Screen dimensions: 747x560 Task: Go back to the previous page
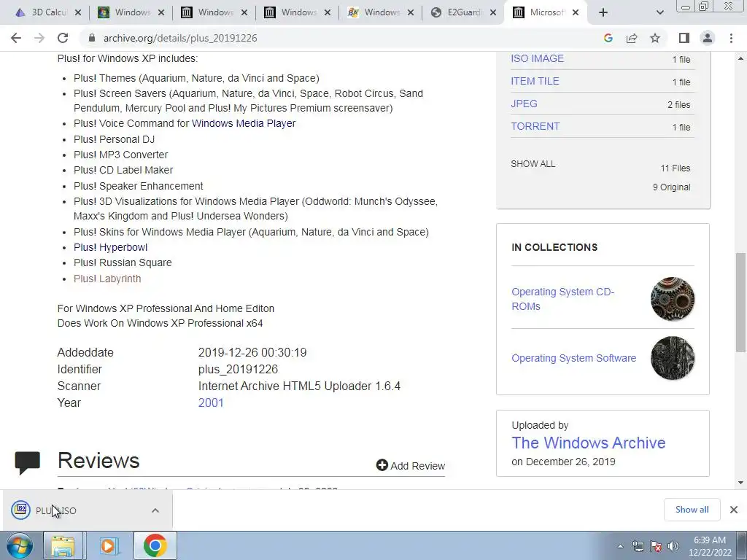click(16, 38)
